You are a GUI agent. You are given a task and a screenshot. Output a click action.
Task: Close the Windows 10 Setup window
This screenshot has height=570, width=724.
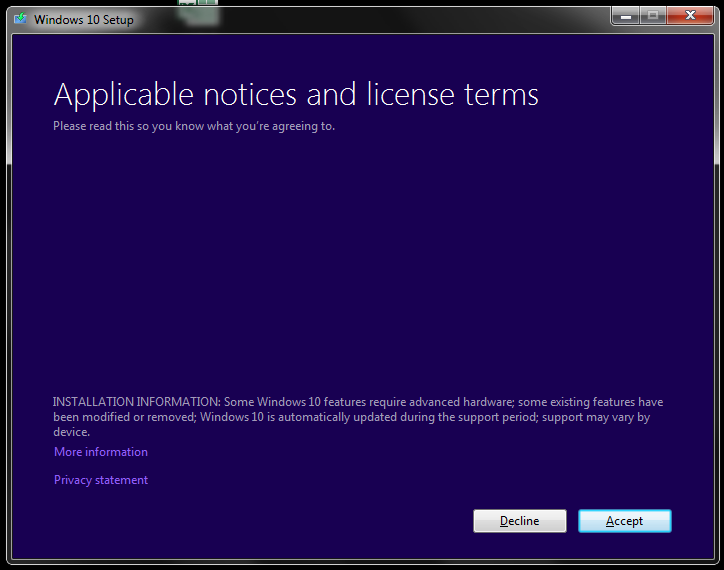[x=690, y=16]
